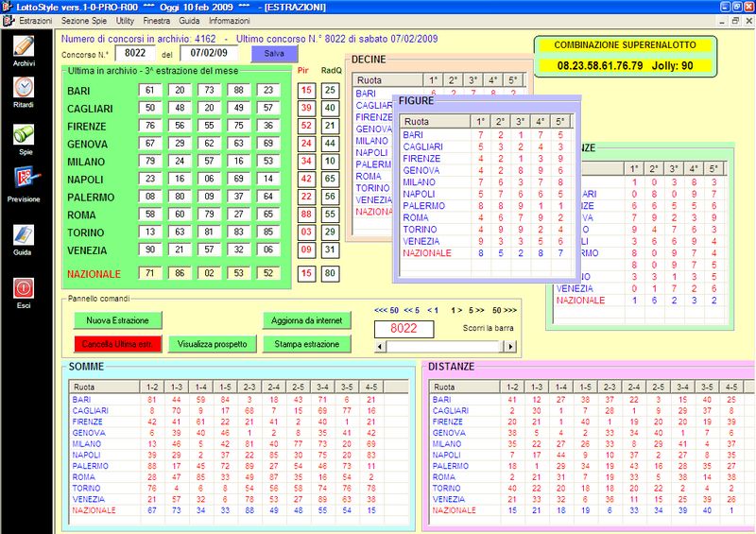Click the SOMME panel title
This screenshot has width=756, height=534.
click(x=86, y=367)
